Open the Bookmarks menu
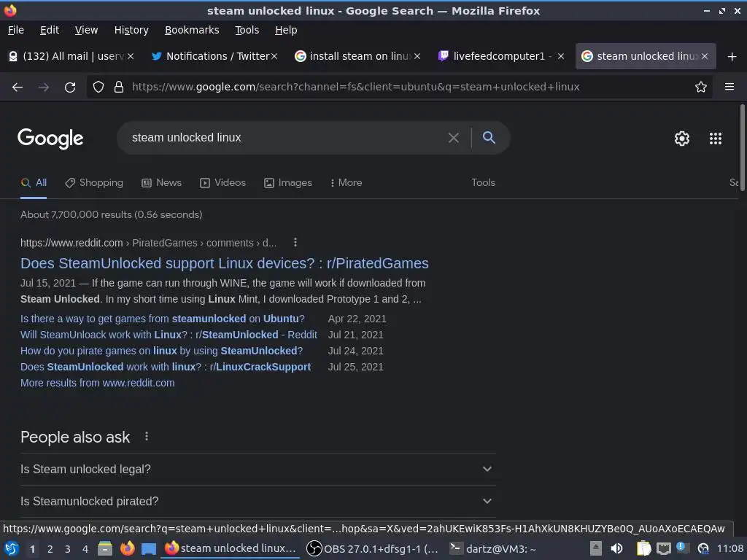The width and height of the screenshot is (747, 560). coord(192,30)
